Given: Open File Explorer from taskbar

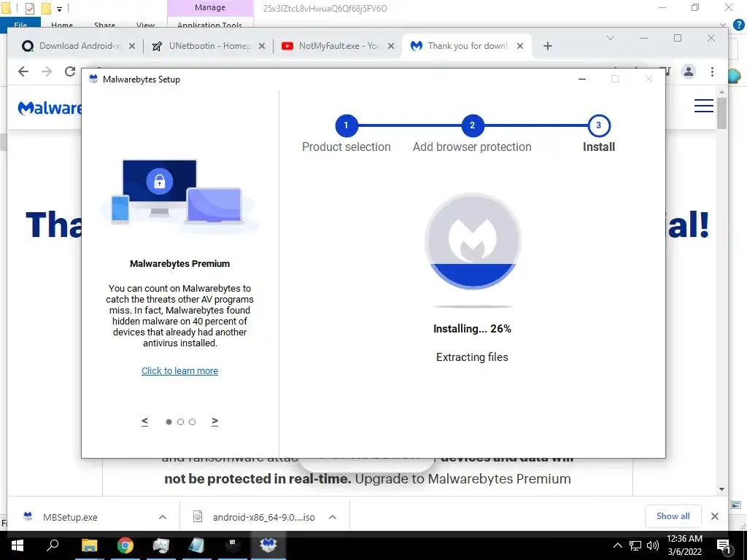Looking at the screenshot, I should tap(89, 545).
